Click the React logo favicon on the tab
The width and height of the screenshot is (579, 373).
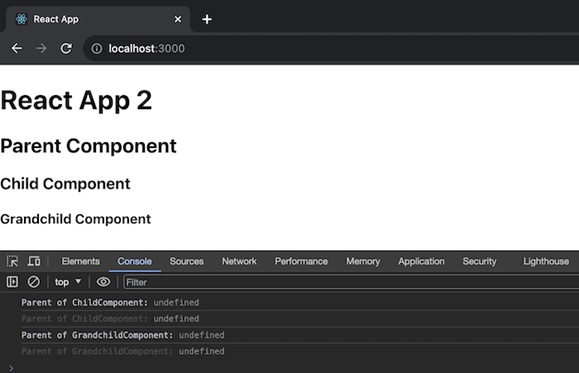21,19
